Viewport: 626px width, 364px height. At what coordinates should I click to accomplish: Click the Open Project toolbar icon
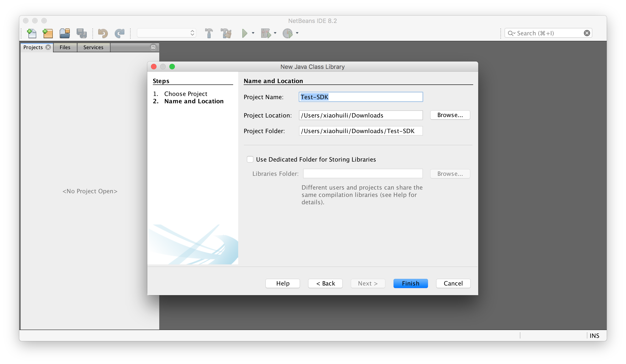[x=64, y=33]
